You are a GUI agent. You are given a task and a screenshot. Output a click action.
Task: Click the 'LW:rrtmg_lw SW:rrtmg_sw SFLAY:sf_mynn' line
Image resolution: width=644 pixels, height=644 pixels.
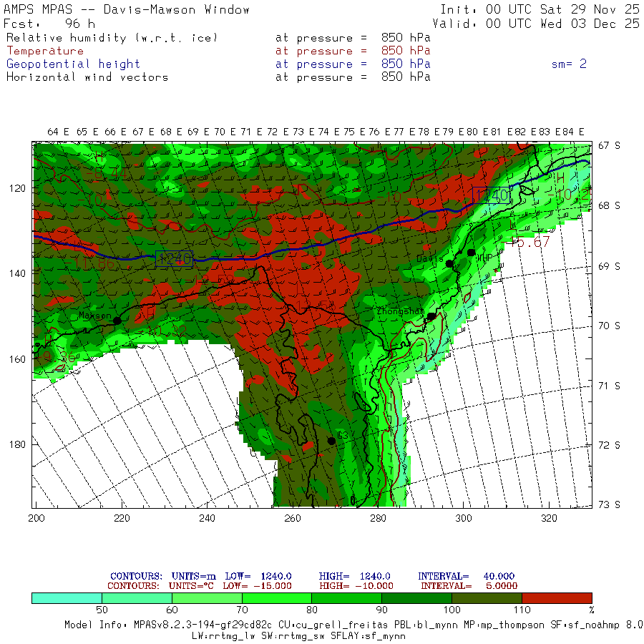tap(298, 636)
